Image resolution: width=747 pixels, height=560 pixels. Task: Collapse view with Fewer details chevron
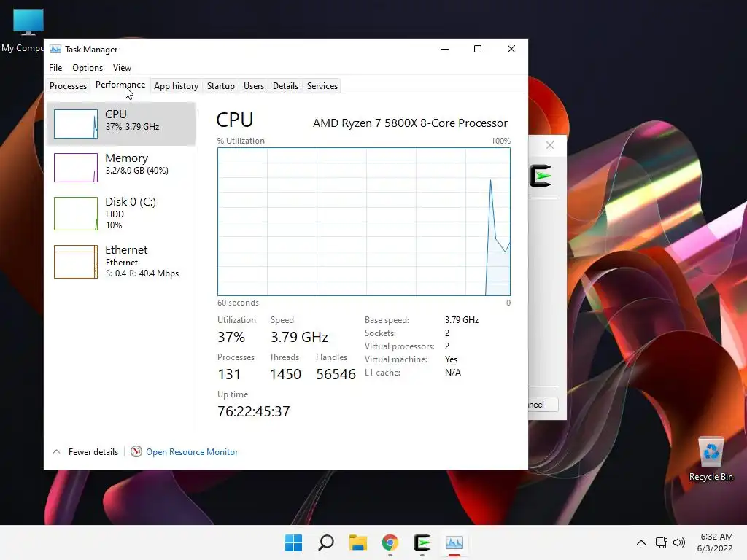point(56,451)
